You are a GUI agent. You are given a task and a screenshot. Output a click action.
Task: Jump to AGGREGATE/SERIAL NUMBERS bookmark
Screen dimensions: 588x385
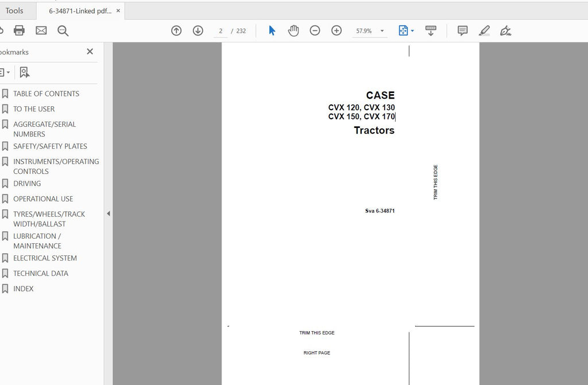pyautogui.click(x=44, y=129)
